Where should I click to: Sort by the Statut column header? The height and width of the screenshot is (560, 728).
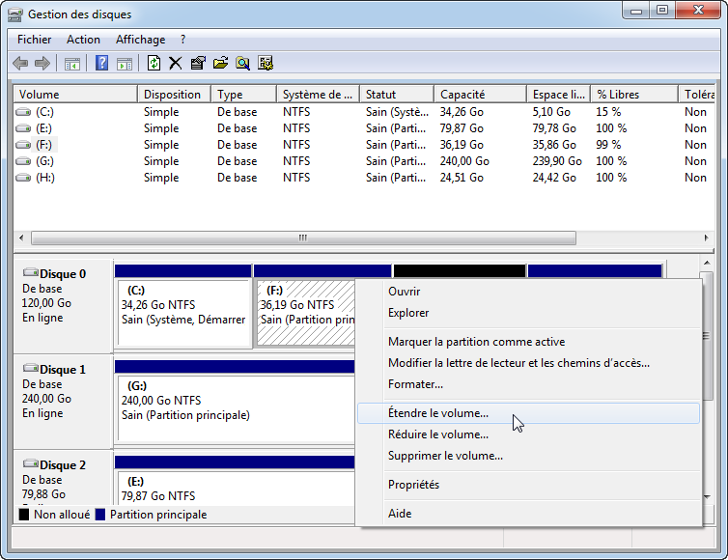point(397,95)
